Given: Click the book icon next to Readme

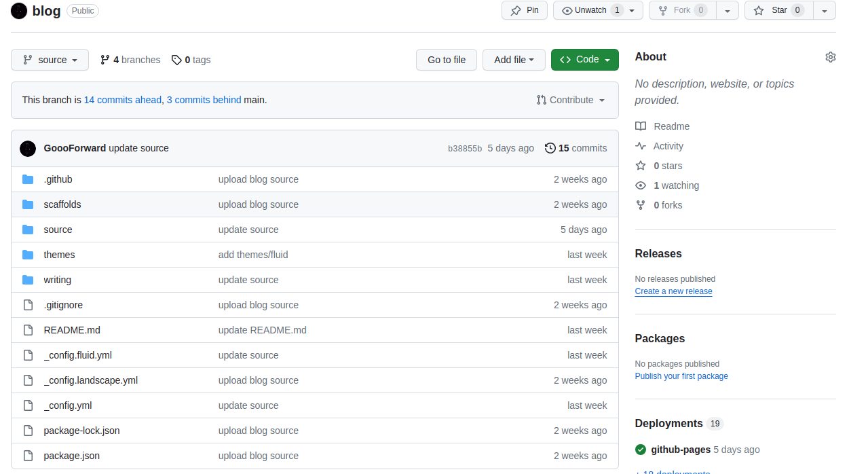Looking at the screenshot, I should click(641, 126).
